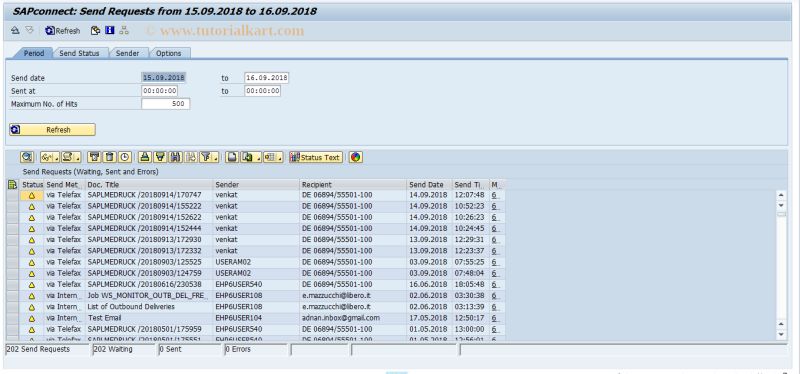Select row header of List of Outbound Deliveries

pos(13,307)
